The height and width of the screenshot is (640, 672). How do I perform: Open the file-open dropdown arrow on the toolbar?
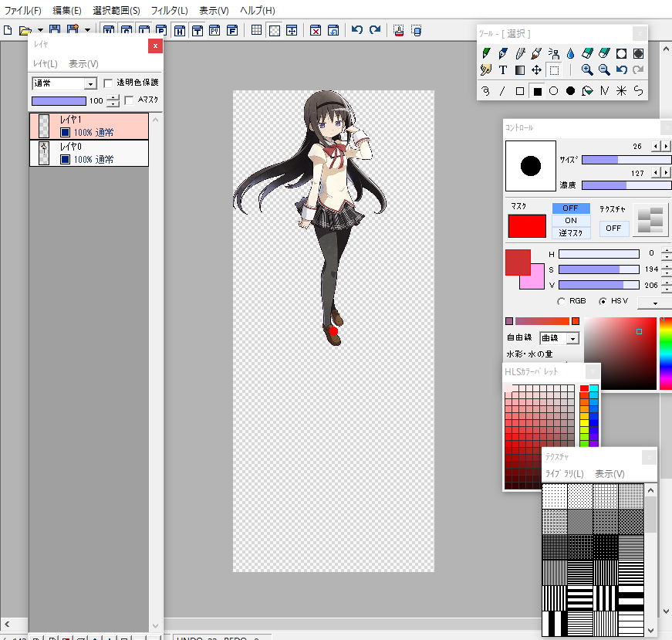pyautogui.click(x=42, y=29)
